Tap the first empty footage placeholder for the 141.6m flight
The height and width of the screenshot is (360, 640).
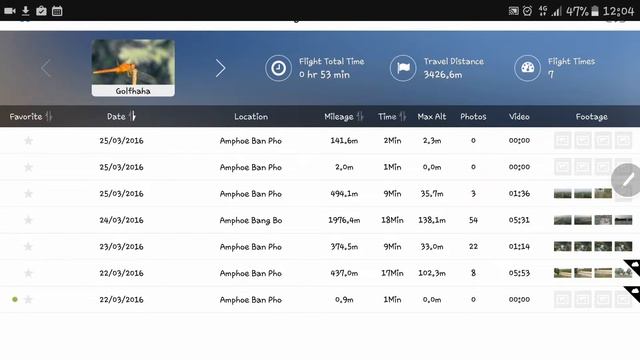pyautogui.click(x=562, y=140)
